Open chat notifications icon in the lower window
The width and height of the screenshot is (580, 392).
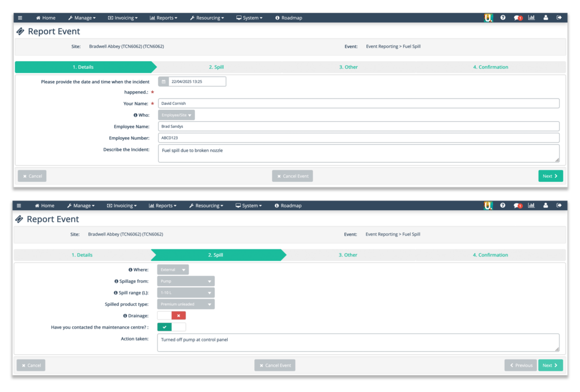(517, 206)
